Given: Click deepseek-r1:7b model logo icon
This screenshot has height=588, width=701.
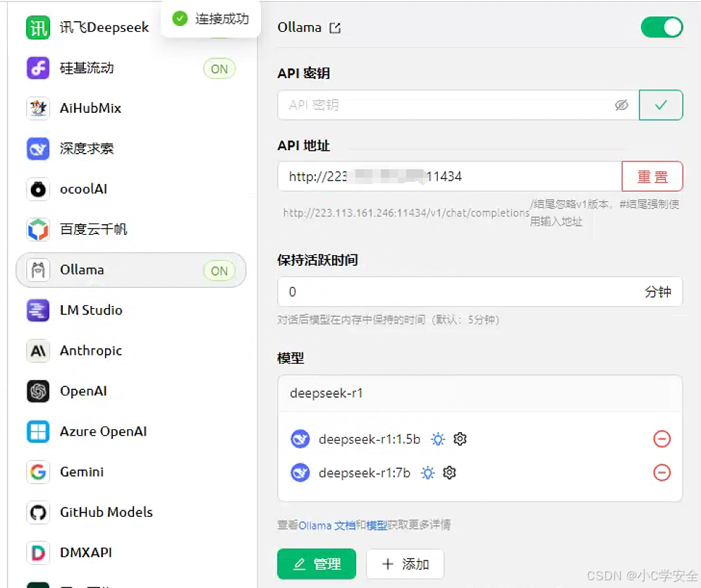Looking at the screenshot, I should [x=300, y=472].
